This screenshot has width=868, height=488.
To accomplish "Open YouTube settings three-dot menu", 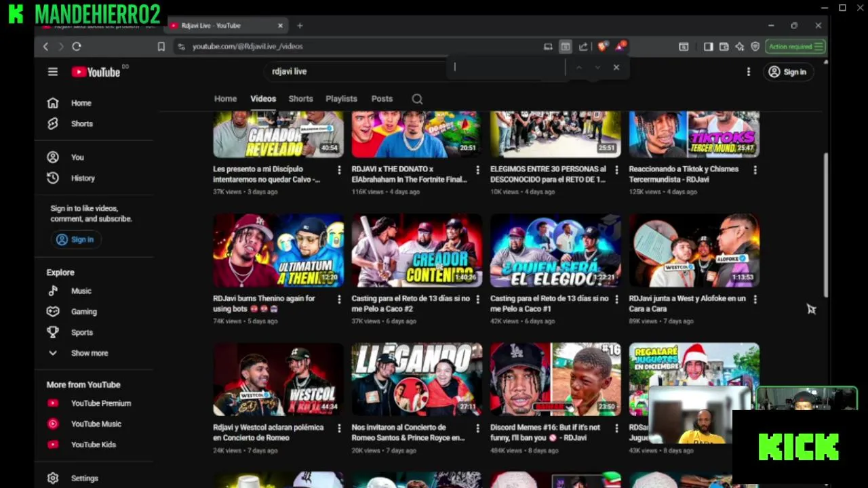I will pyautogui.click(x=749, y=72).
